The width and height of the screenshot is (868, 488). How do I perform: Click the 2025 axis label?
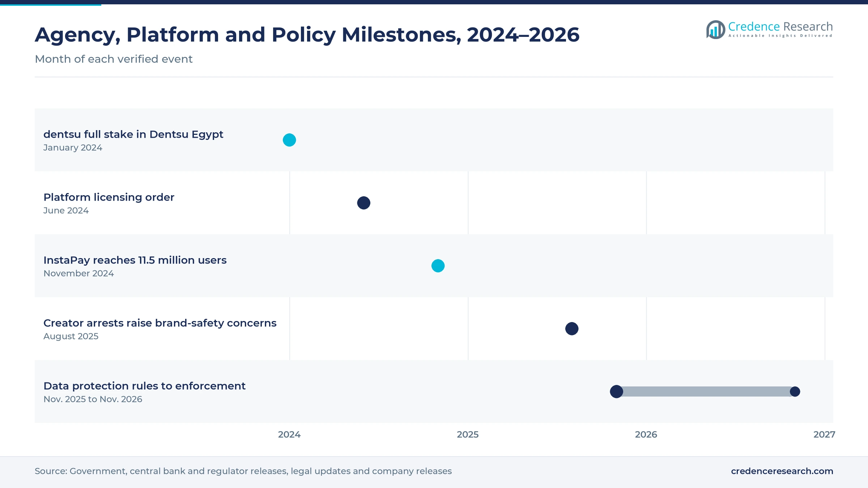[x=468, y=435]
